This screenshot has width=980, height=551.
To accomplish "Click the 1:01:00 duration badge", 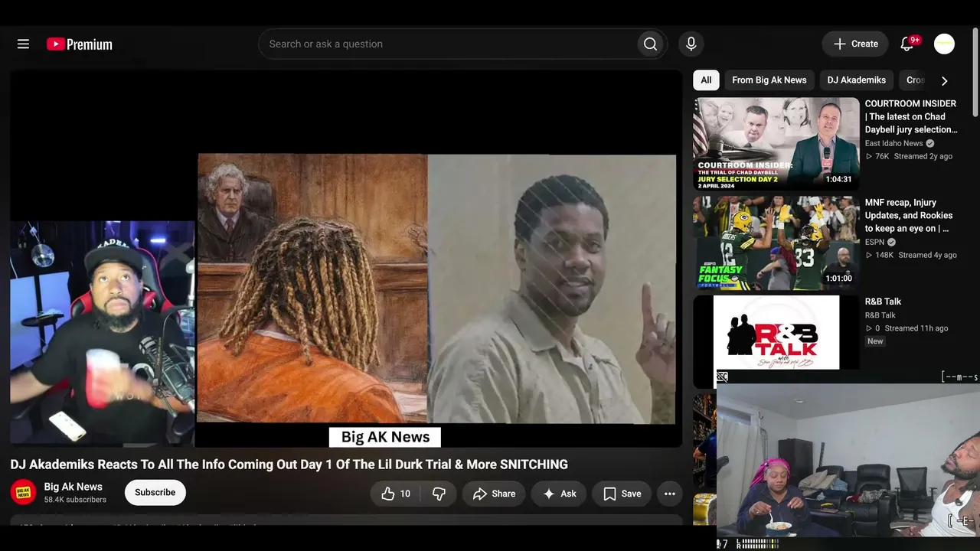I will 838,279.
